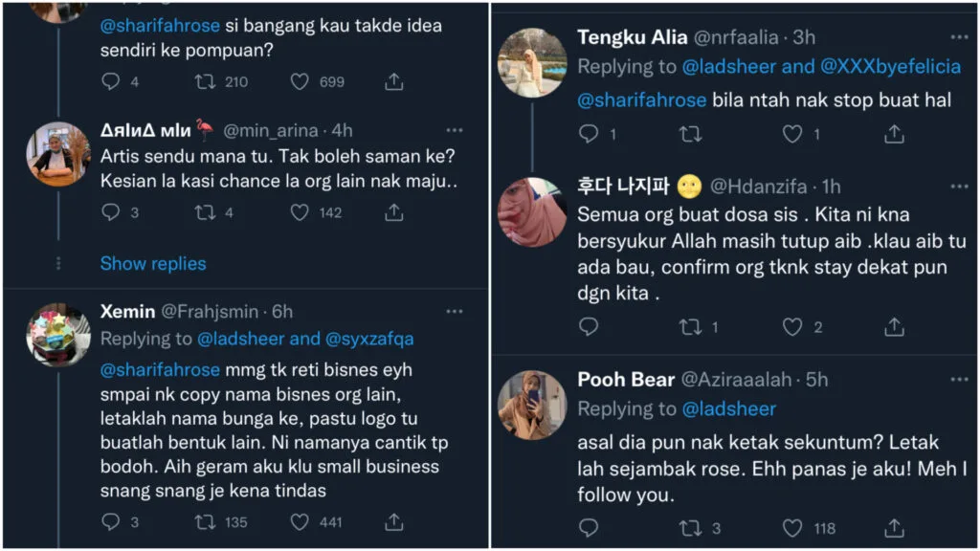Screen dimensions: 980x551
Task: Expand the Show replies thread
Action: 153,263
